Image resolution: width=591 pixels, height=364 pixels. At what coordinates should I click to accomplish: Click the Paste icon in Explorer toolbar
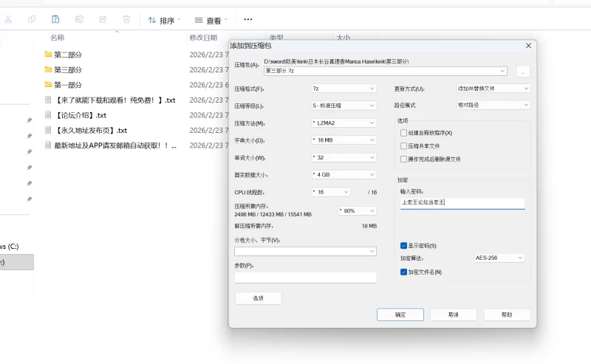55,19
